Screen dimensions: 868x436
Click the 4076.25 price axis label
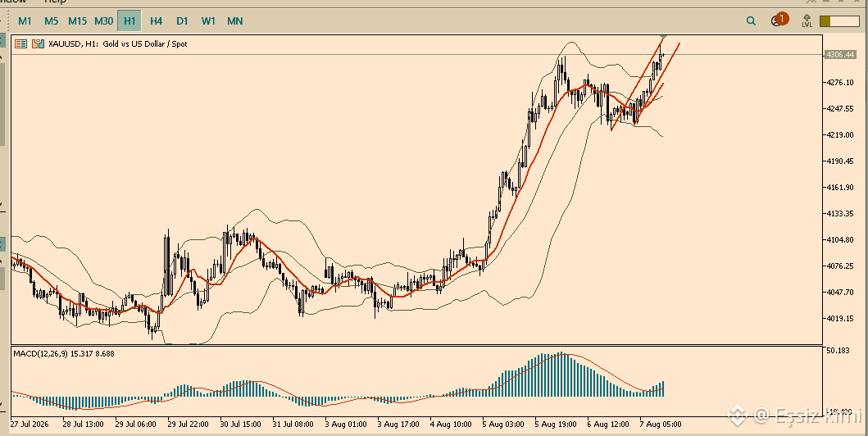pos(840,266)
